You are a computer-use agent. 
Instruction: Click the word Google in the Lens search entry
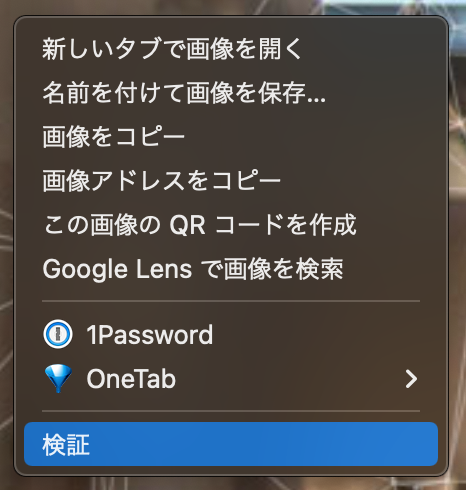tap(85, 269)
